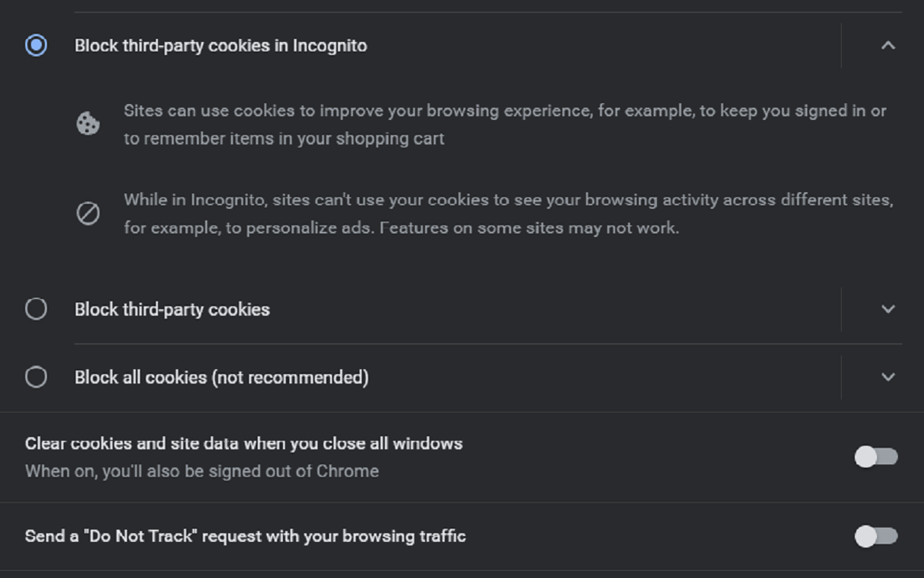Collapse the Block third-party cookies in Incognito details
Image resolution: width=924 pixels, height=578 pixels.
point(888,46)
